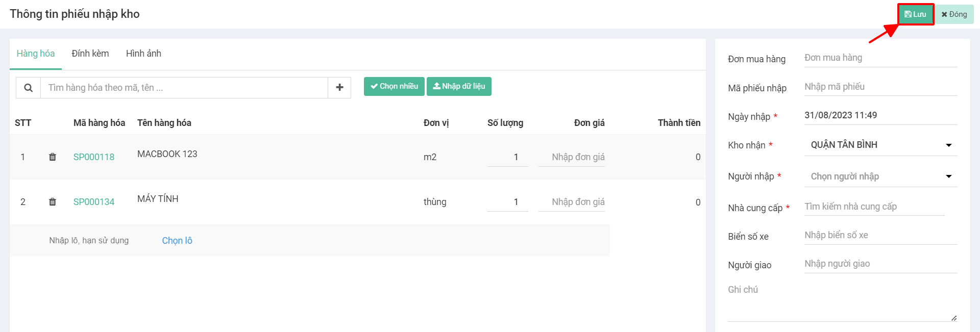Click the magnifier search icon
Viewport: 980px width, 332px height.
coord(29,88)
